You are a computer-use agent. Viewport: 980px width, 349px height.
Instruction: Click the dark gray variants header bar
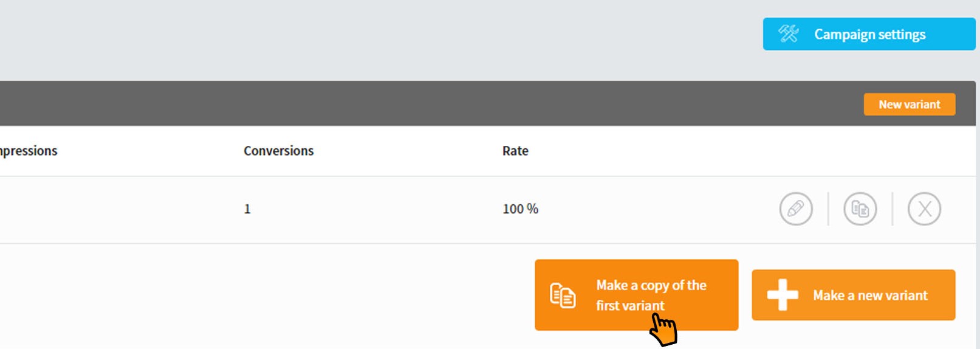[x=425, y=103]
